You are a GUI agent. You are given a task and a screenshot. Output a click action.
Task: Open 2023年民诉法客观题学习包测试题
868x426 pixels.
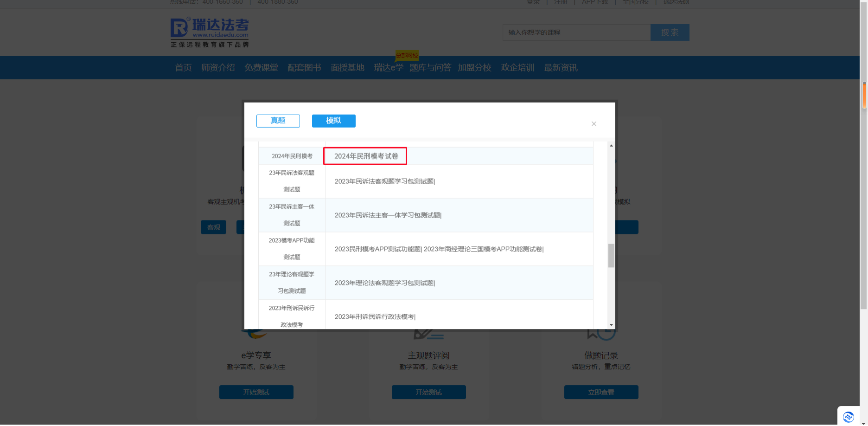pyautogui.click(x=384, y=181)
